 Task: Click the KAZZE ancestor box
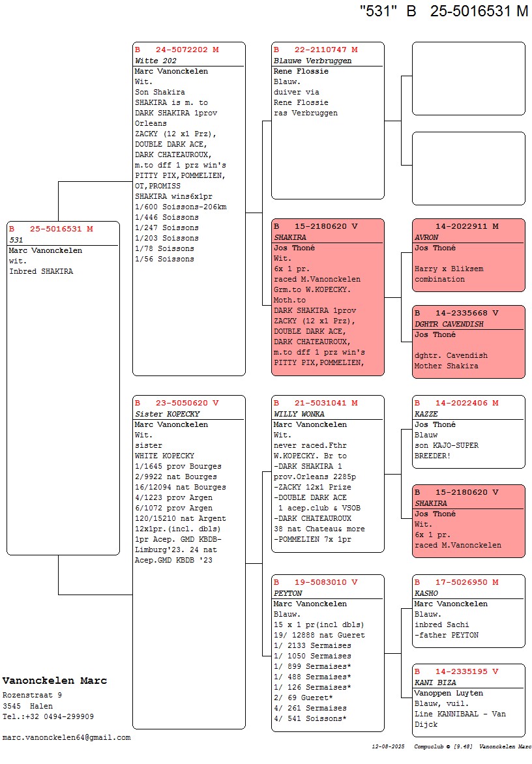[x=468, y=432]
